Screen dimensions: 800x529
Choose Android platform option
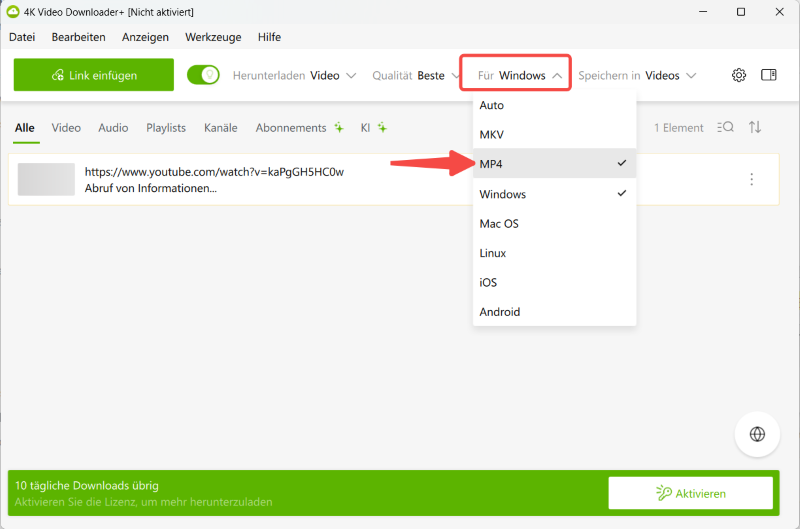point(554,312)
